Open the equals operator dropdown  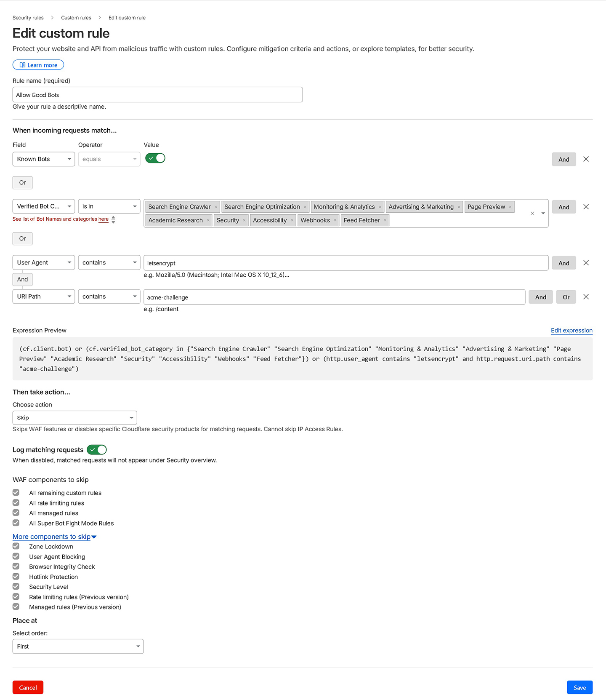(109, 159)
